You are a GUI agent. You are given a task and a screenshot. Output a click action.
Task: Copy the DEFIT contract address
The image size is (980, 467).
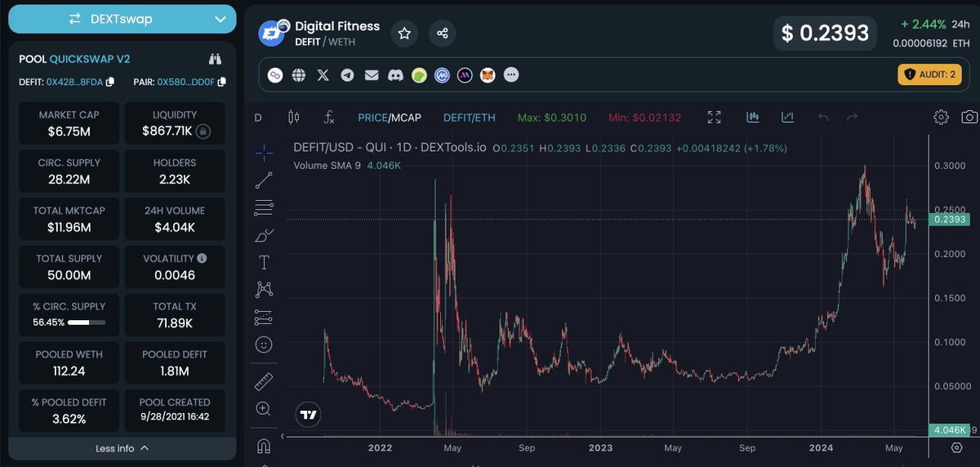click(110, 82)
